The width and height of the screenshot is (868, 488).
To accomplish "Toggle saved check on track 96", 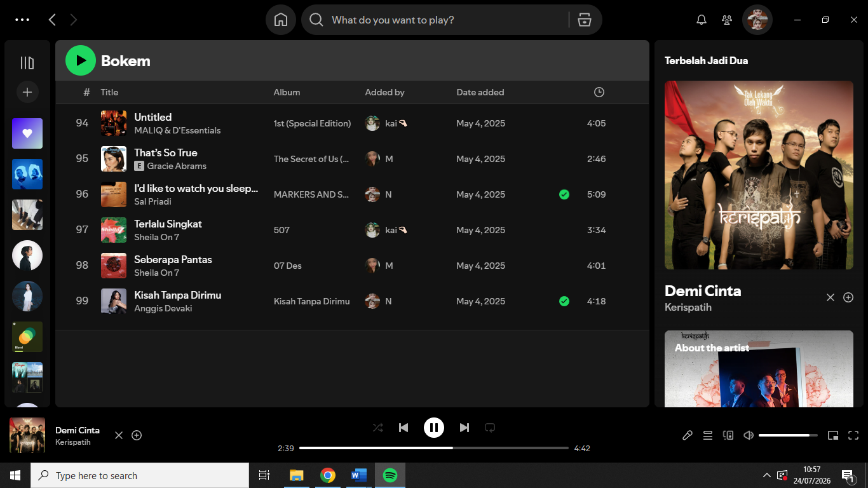I will click(x=564, y=194).
